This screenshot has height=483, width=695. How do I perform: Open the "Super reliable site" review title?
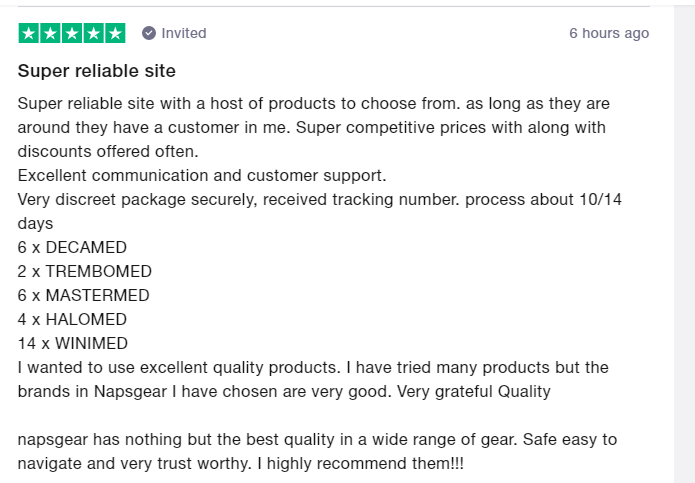[x=97, y=71]
